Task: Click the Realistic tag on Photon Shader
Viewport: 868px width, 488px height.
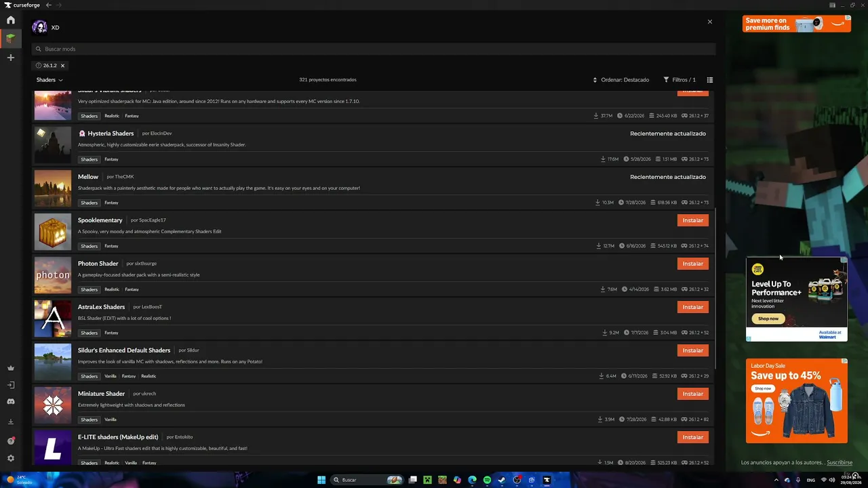Action: pyautogui.click(x=112, y=289)
